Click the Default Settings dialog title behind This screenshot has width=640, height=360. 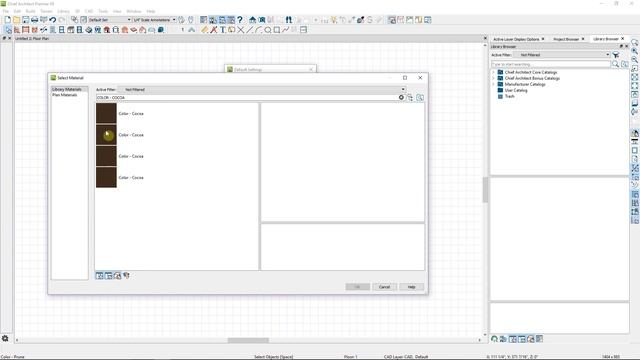tap(248, 69)
